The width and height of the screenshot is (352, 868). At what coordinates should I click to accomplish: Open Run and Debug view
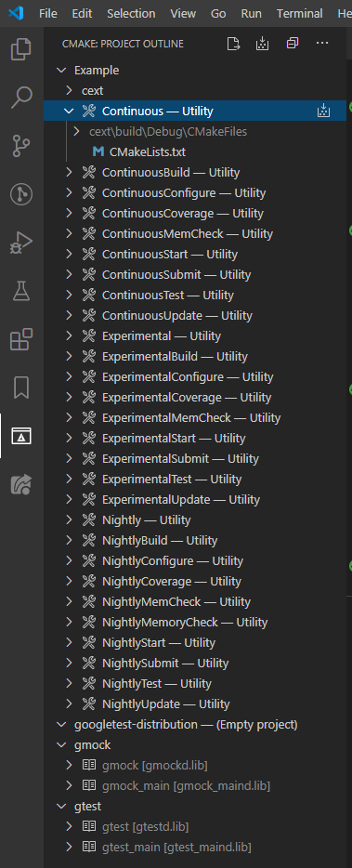21,243
